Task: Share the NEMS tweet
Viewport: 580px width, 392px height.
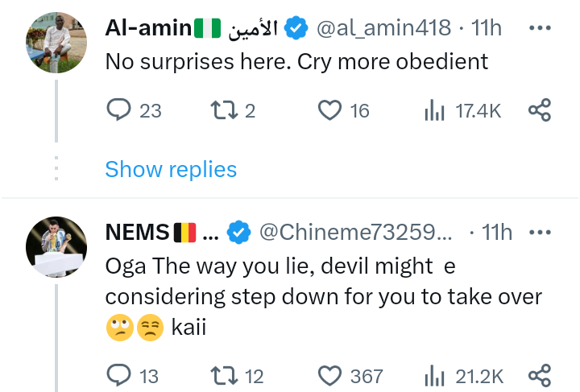Action: [x=539, y=375]
